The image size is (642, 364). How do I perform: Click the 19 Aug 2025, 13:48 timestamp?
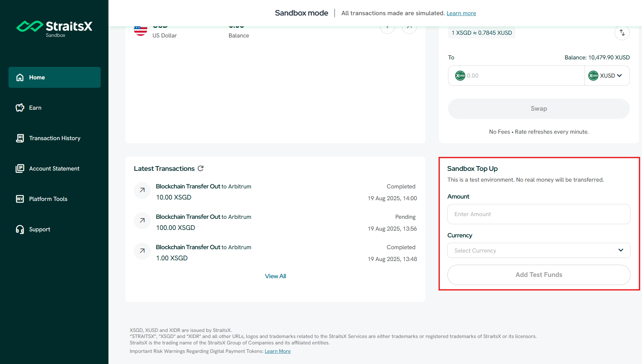392,259
